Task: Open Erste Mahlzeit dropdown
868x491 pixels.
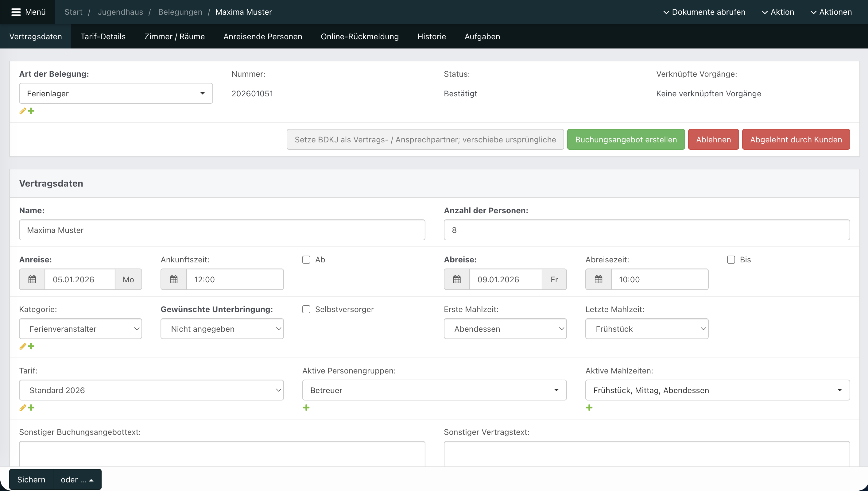Action: [505, 329]
